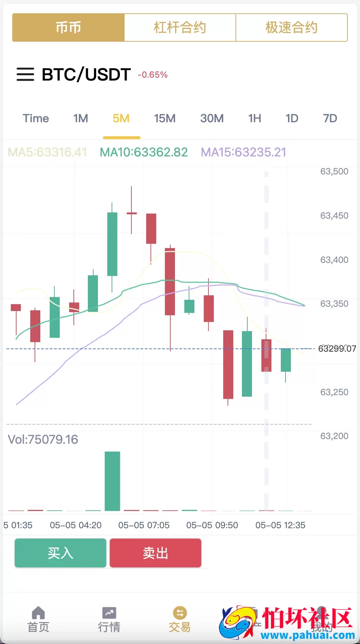
Task: Expand the BTC/USDT pair selector
Action: click(x=86, y=74)
